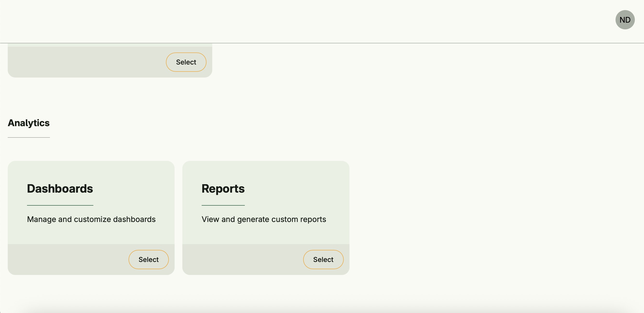This screenshot has width=644, height=313.
Task: Click the Reports card title
Action: click(223, 189)
